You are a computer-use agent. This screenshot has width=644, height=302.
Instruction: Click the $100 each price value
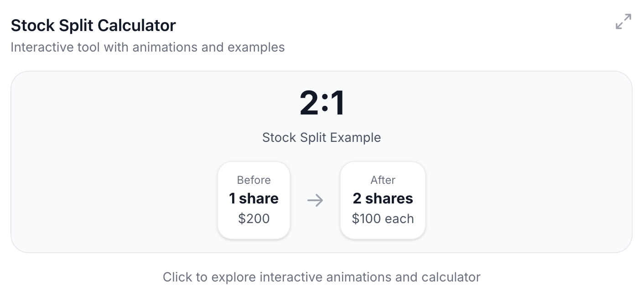(383, 219)
